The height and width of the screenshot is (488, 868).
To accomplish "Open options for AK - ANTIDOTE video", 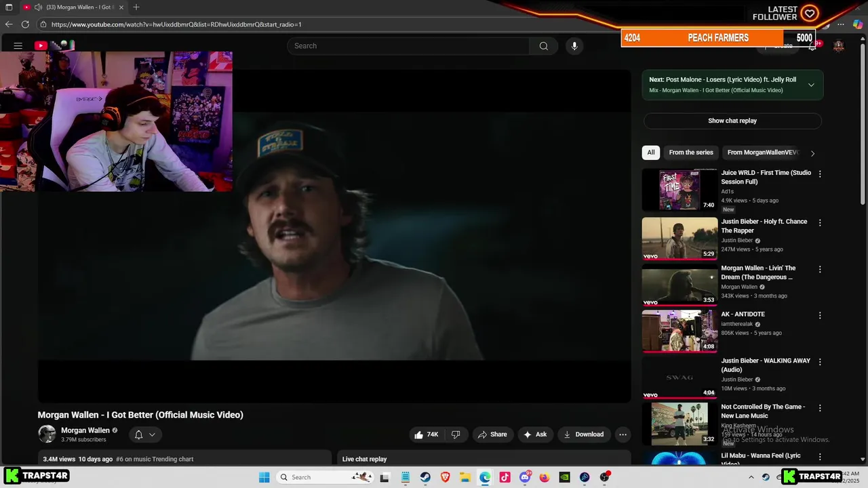I will 820,316.
